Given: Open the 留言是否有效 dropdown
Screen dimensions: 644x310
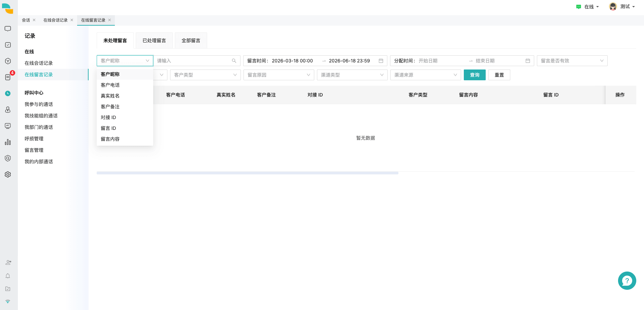Looking at the screenshot, I should (572, 61).
